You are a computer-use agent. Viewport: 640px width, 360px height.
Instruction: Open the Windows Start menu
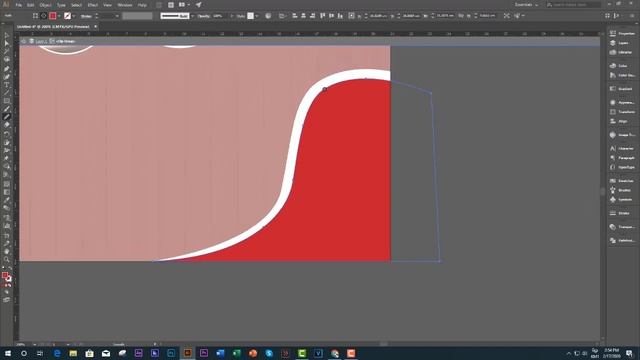(x=8, y=353)
